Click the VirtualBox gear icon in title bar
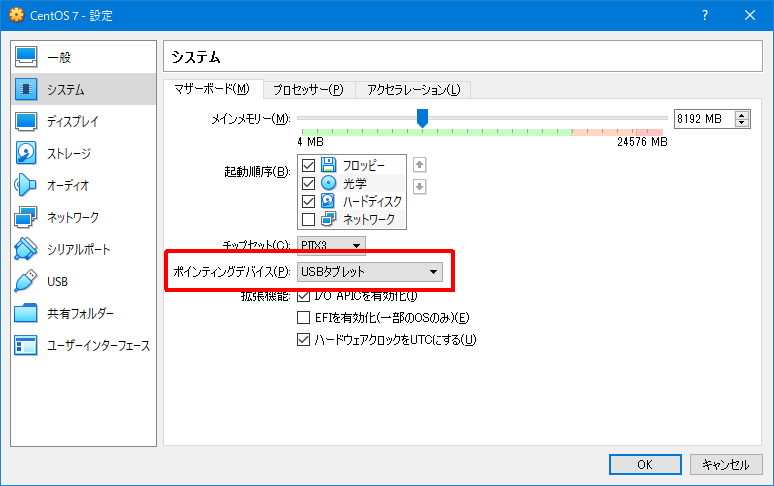 click(x=16, y=15)
